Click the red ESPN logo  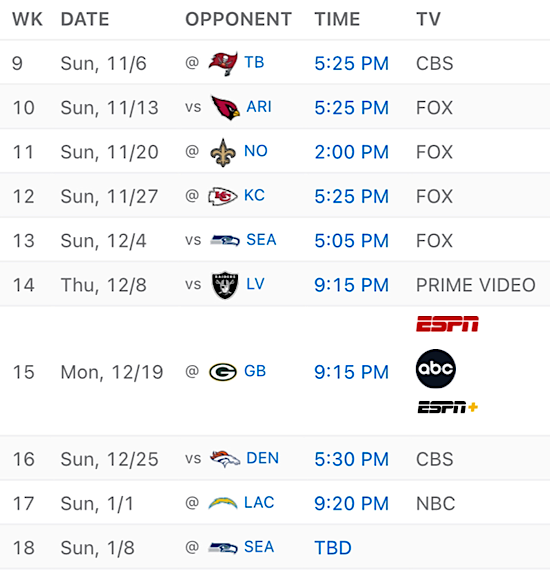click(x=448, y=324)
